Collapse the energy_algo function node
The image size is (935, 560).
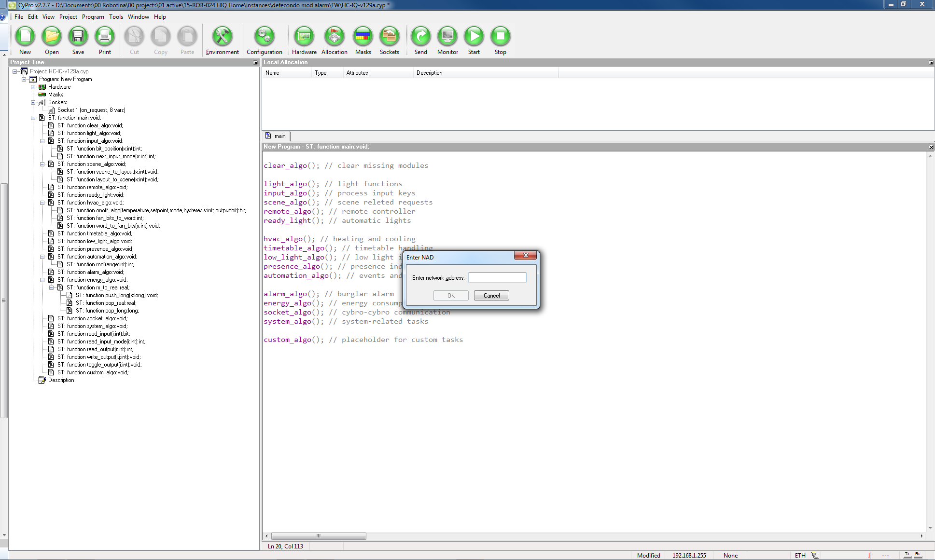pos(42,280)
